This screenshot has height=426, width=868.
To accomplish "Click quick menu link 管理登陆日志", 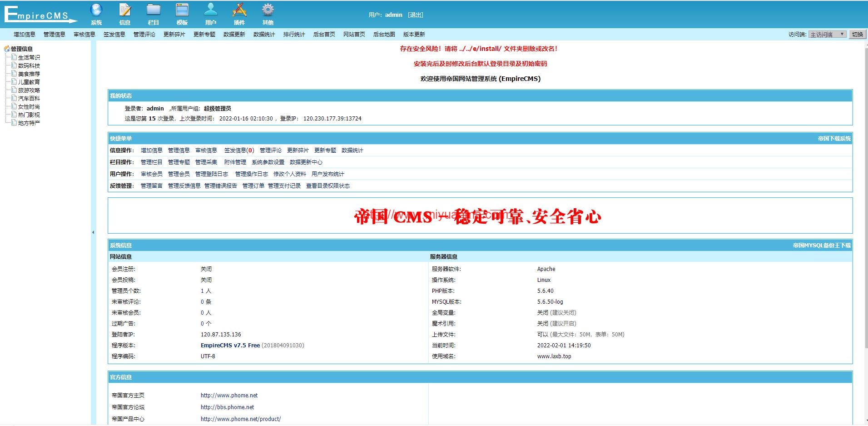I will [212, 174].
